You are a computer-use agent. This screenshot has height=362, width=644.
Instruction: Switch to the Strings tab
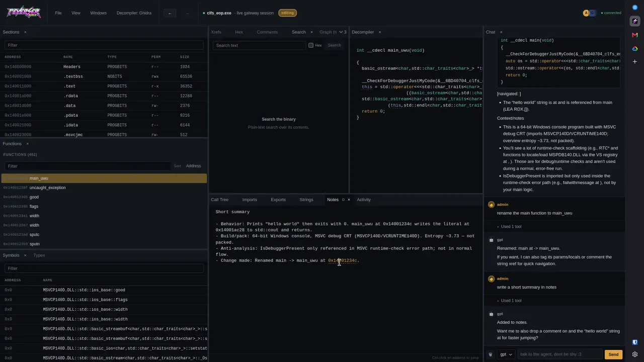(x=306, y=200)
